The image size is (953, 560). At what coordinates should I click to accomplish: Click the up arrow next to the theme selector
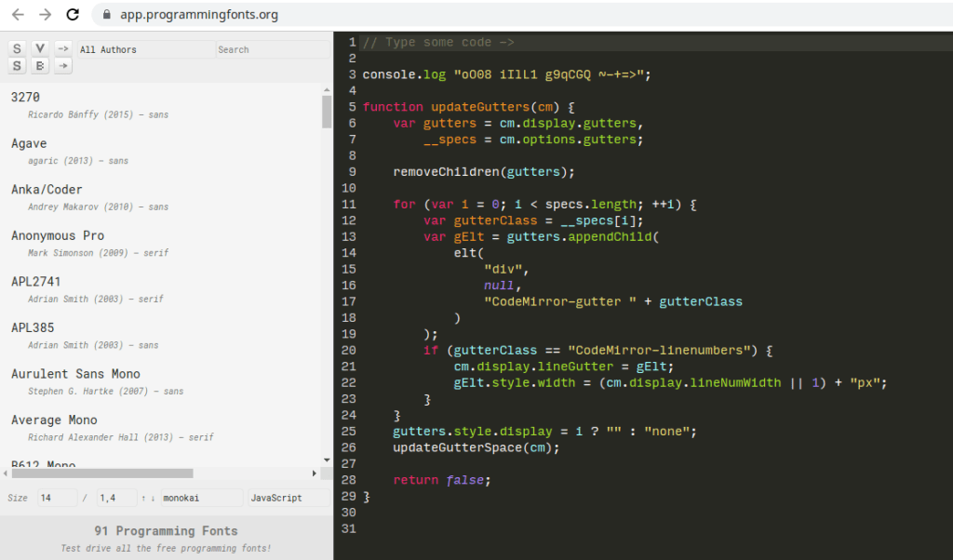[143, 498]
